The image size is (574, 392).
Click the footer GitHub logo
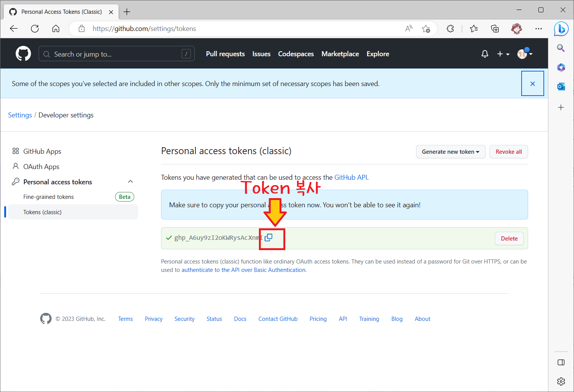(46, 319)
